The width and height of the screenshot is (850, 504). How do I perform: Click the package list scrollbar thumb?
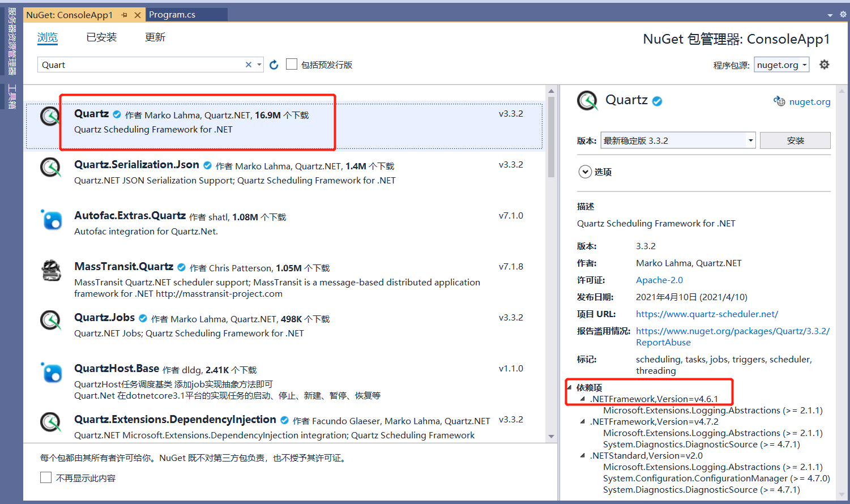tap(552, 136)
